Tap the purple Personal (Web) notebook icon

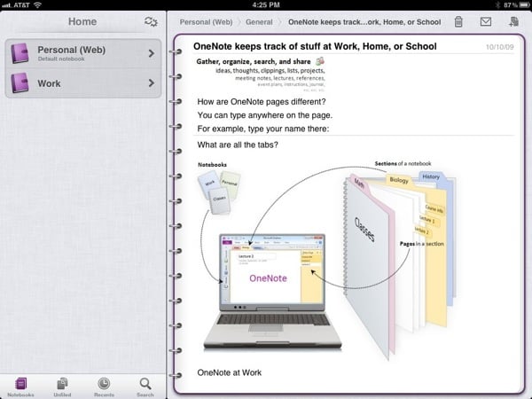[20, 53]
